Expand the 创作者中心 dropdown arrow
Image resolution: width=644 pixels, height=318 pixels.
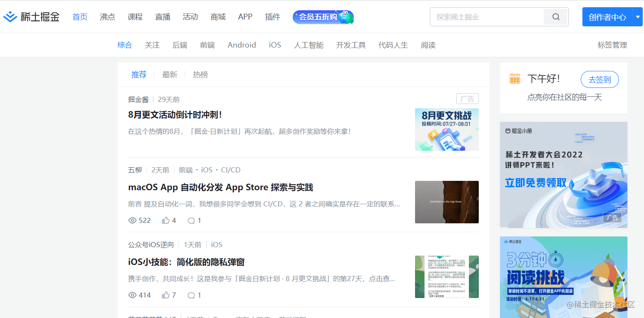638,17
